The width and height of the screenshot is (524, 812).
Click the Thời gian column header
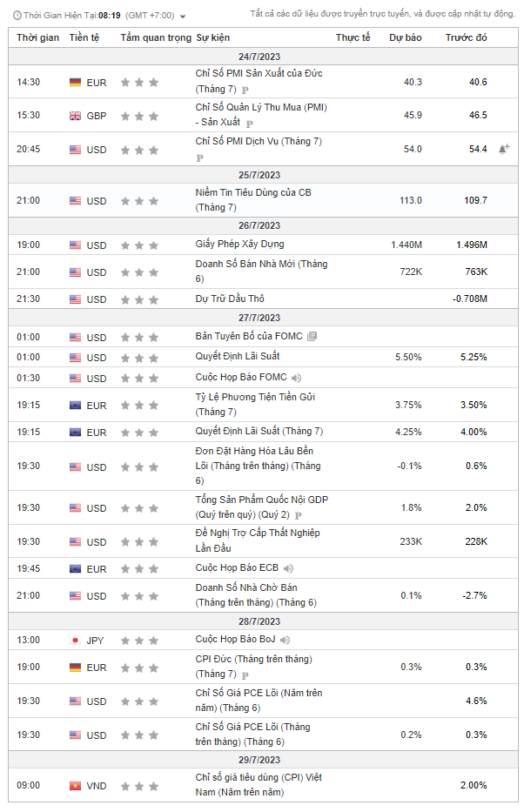pyautogui.click(x=37, y=38)
